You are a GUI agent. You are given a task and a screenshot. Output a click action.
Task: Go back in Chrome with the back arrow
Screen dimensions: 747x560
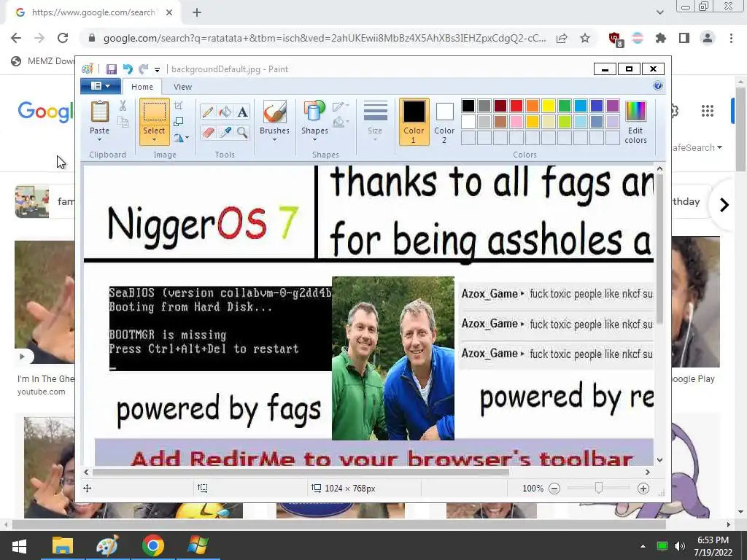(x=16, y=38)
